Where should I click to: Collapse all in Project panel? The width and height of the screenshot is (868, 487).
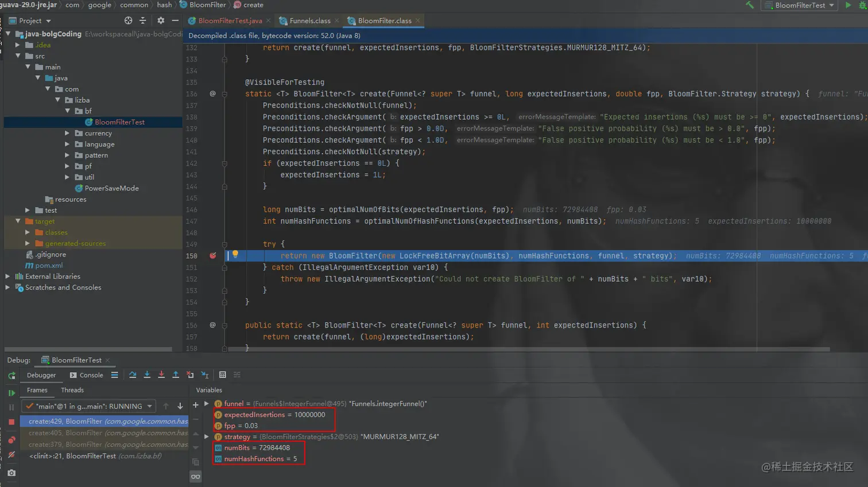[143, 21]
